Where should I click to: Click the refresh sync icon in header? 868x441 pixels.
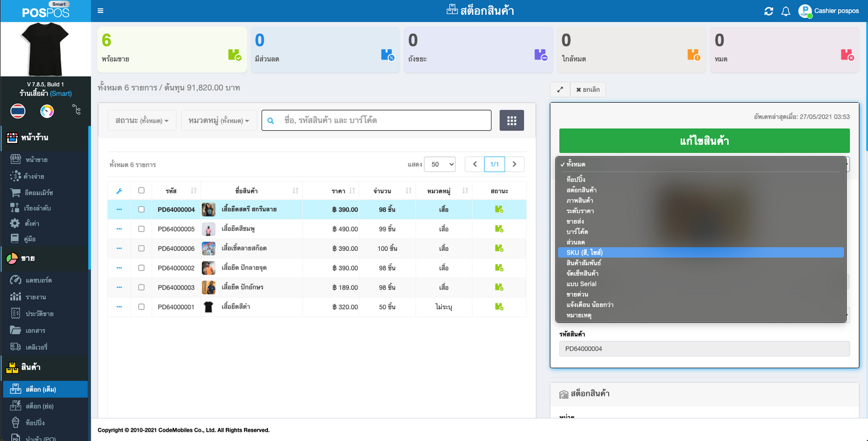(768, 11)
